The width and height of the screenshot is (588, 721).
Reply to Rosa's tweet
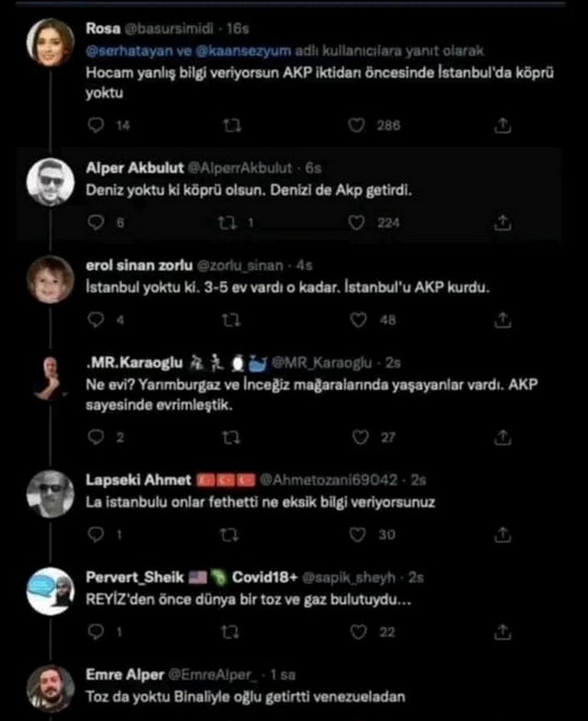point(96,125)
